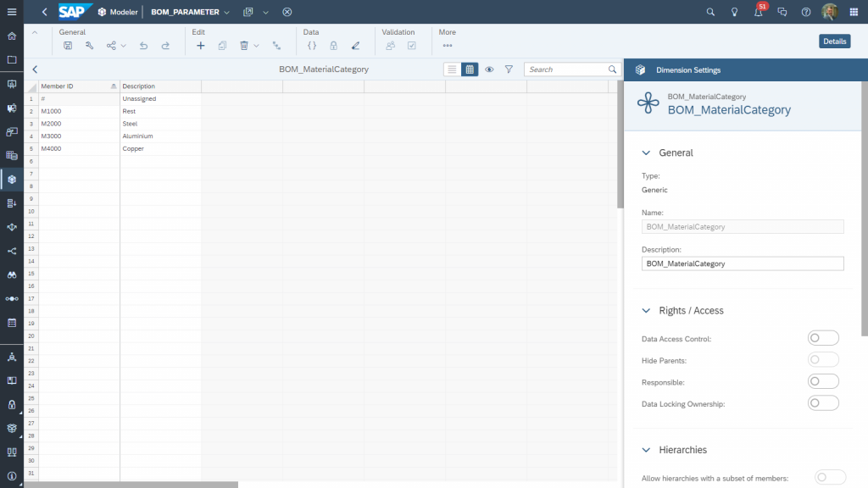The height and width of the screenshot is (488, 868).
Task: Collapse the Hierarchies section
Action: point(646,450)
